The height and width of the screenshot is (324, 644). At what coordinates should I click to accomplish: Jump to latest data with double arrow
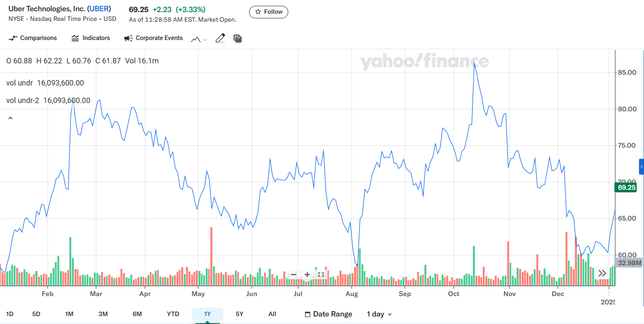(x=602, y=274)
